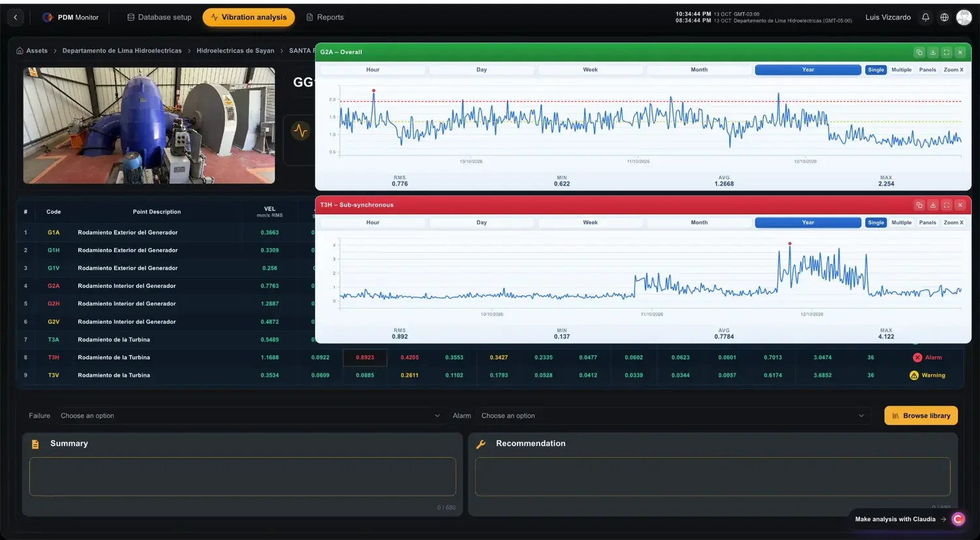Open the Alarm dropdown

[673, 416]
